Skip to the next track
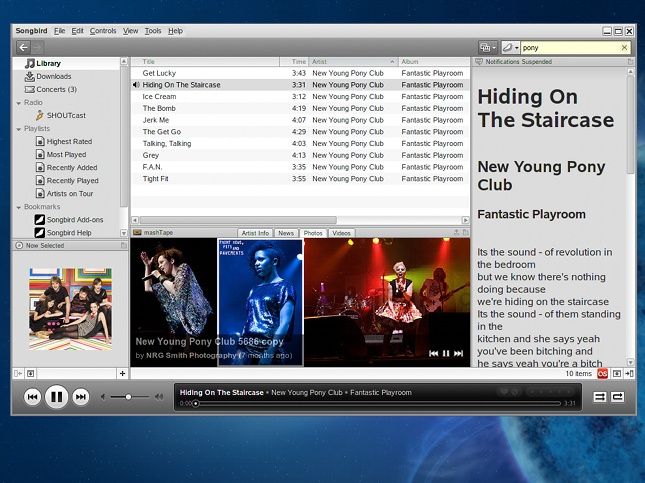645x483 pixels. click(81, 397)
